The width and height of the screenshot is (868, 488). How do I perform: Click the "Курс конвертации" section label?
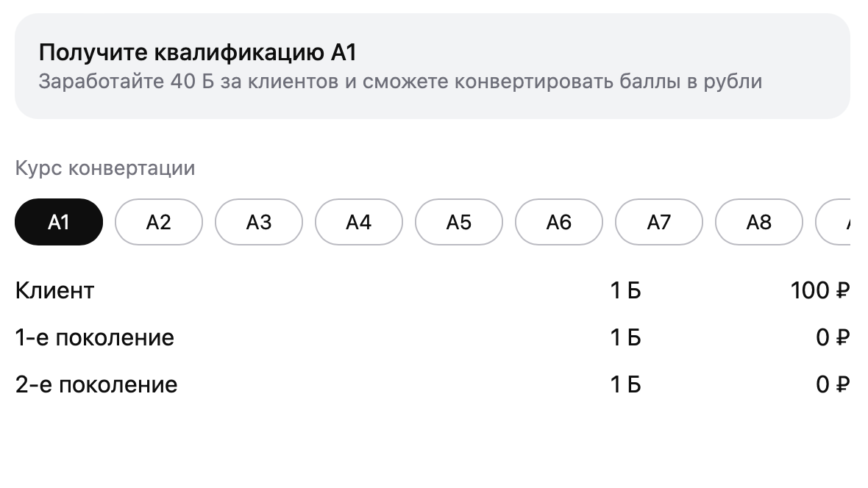tap(105, 168)
